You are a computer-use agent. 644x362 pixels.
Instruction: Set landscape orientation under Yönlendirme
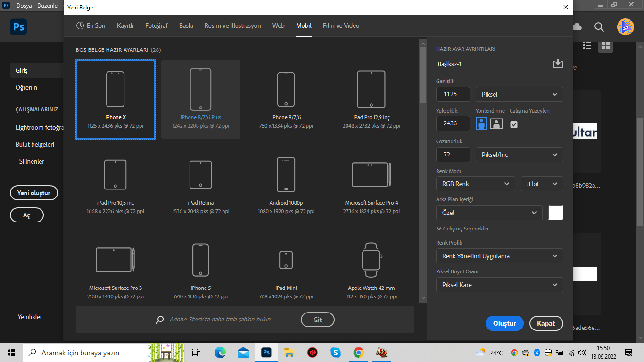click(496, 123)
